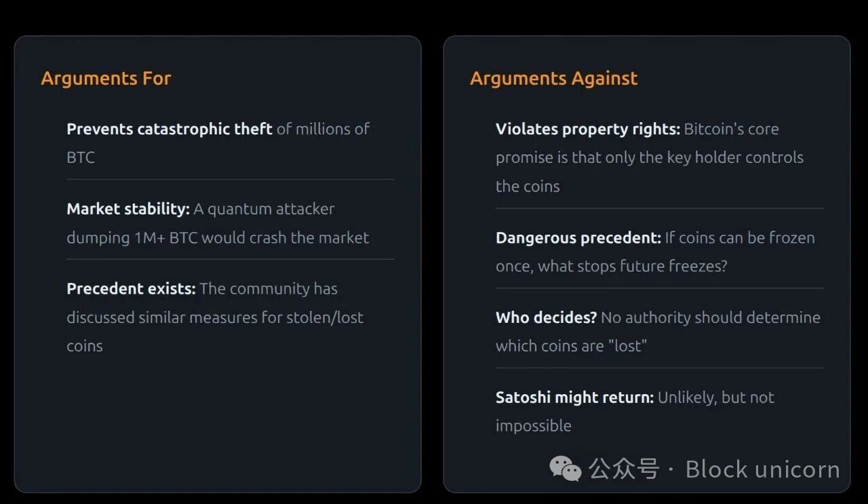Click 'the coins' text in right card
The image size is (868, 504).
528,187
